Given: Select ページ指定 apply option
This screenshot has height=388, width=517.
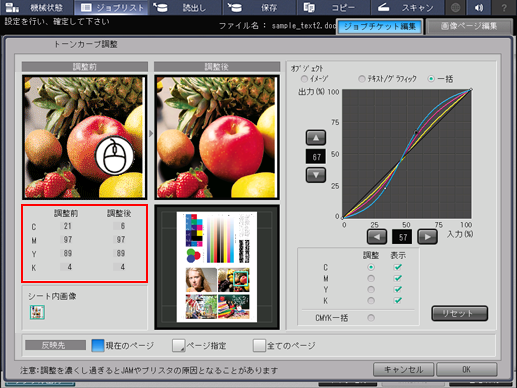Looking at the screenshot, I should [179, 346].
